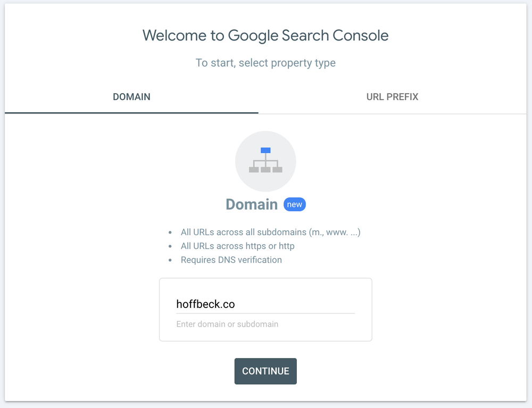Click the middle grey node of hierarchy icon
The height and width of the screenshot is (408, 532).
point(265,170)
